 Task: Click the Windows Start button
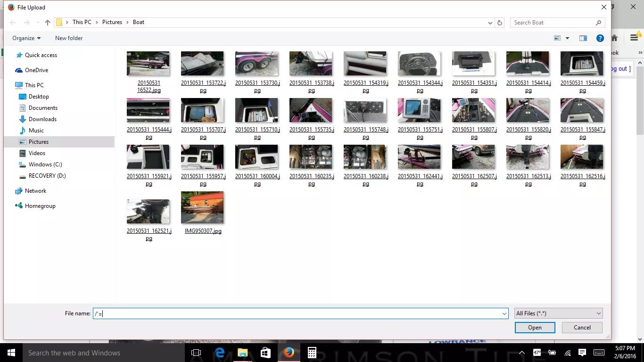(11, 353)
